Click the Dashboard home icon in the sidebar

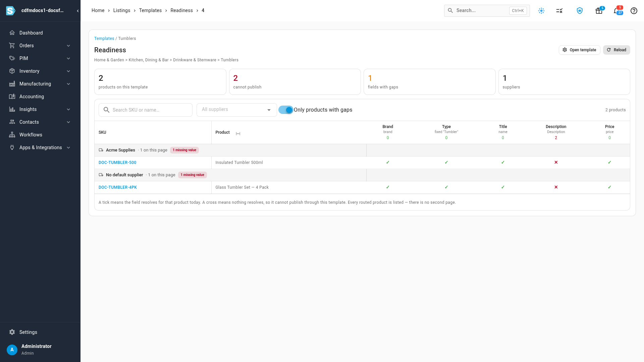click(x=12, y=33)
